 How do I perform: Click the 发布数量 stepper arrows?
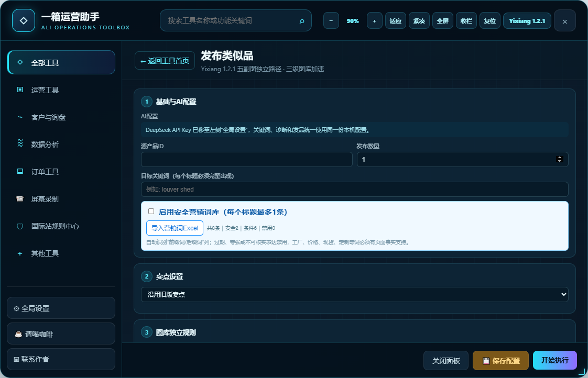click(x=560, y=159)
